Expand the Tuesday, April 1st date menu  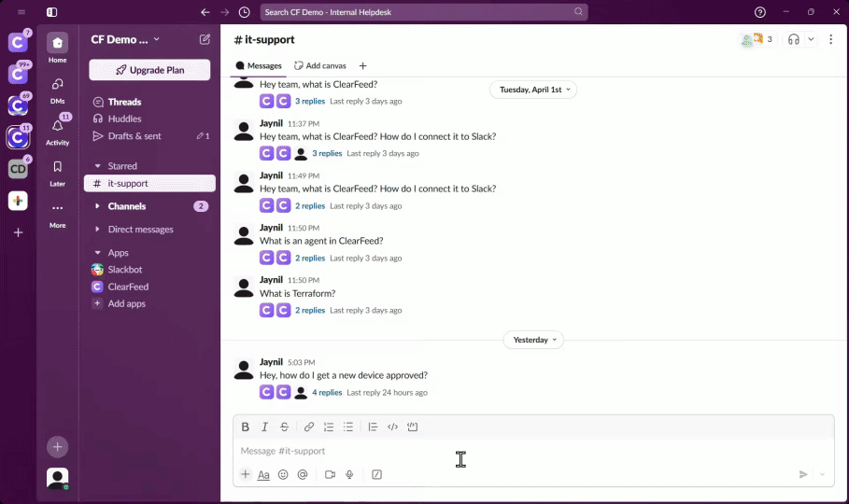click(533, 90)
